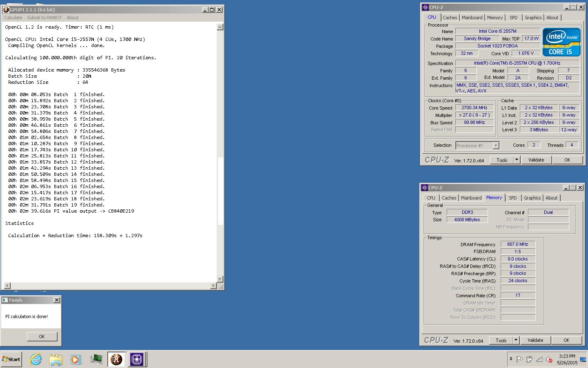Switch to CPU tab in lower CPU-Z
Screen dimensions: 588x368
point(431,198)
